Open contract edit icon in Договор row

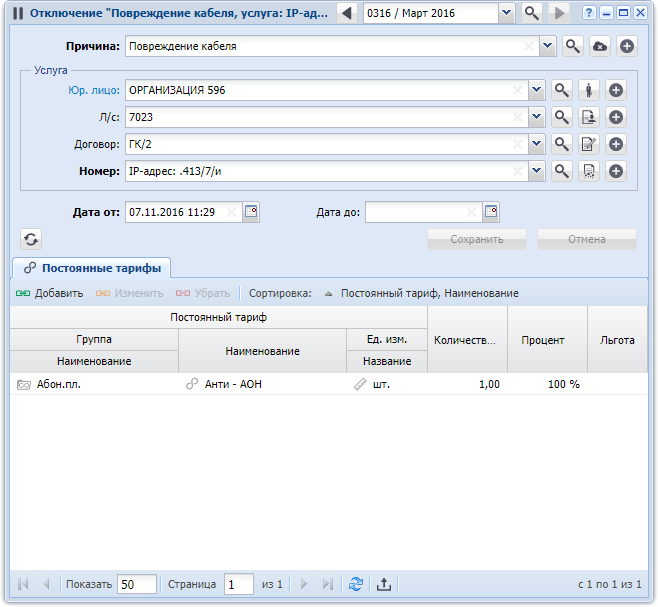coord(589,144)
